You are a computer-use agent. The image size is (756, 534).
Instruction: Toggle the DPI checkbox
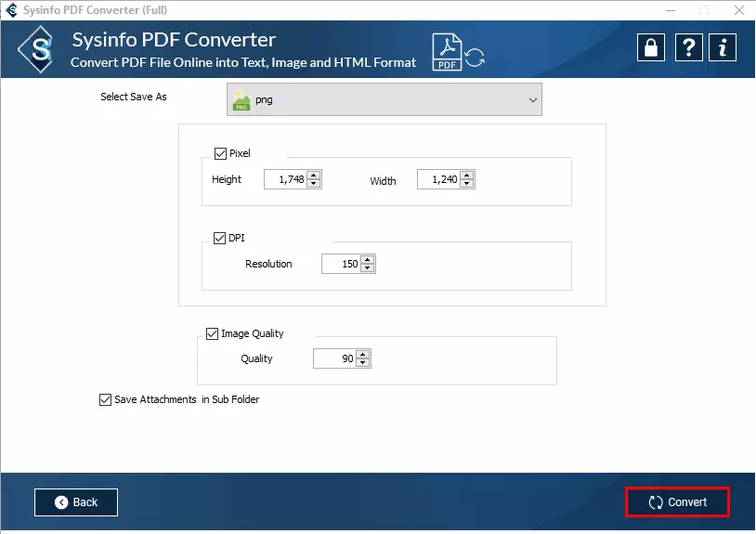coord(219,238)
